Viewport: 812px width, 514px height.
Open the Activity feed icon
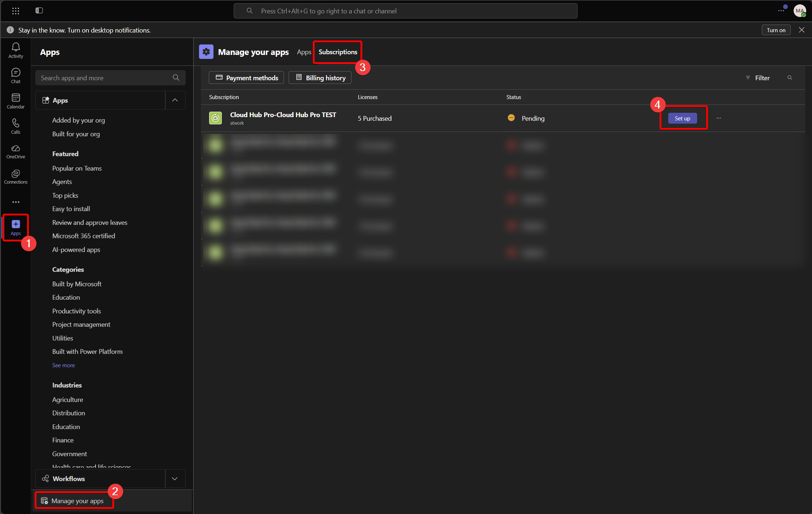click(16, 51)
